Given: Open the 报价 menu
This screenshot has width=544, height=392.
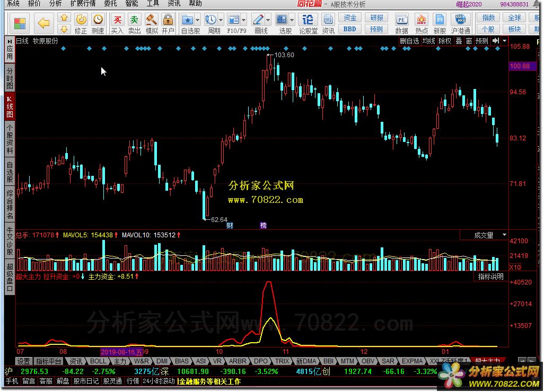Looking at the screenshot, I should [x=34, y=4].
